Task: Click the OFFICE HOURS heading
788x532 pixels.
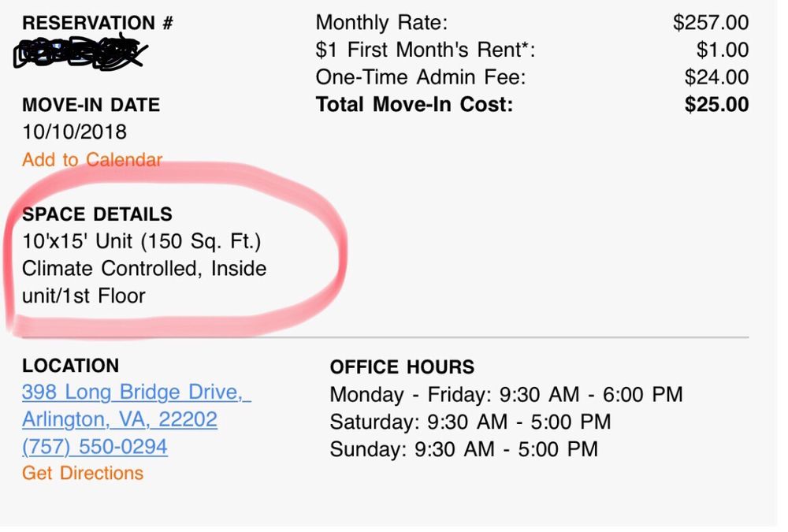Action: click(x=402, y=367)
